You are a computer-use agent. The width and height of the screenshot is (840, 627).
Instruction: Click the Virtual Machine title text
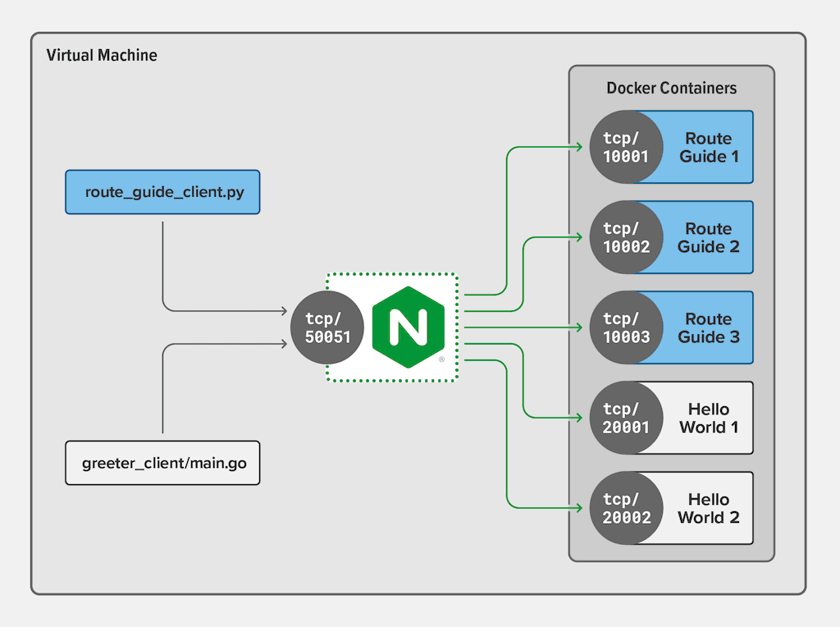click(102, 56)
